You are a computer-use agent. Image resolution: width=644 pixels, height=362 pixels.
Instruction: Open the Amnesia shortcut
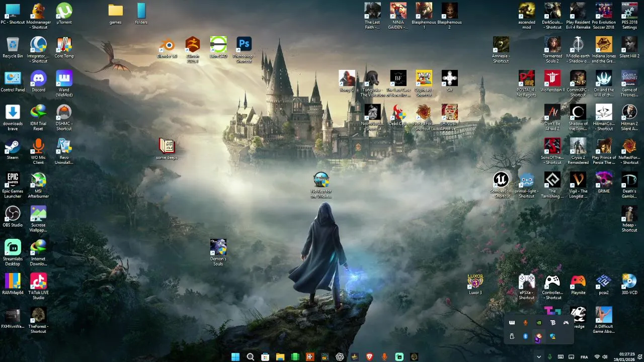point(501,50)
